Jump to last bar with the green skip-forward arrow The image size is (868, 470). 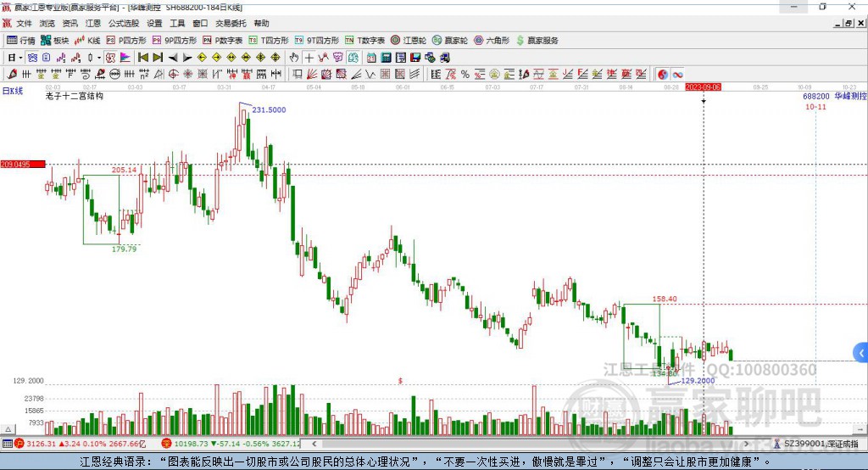point(158,58)
